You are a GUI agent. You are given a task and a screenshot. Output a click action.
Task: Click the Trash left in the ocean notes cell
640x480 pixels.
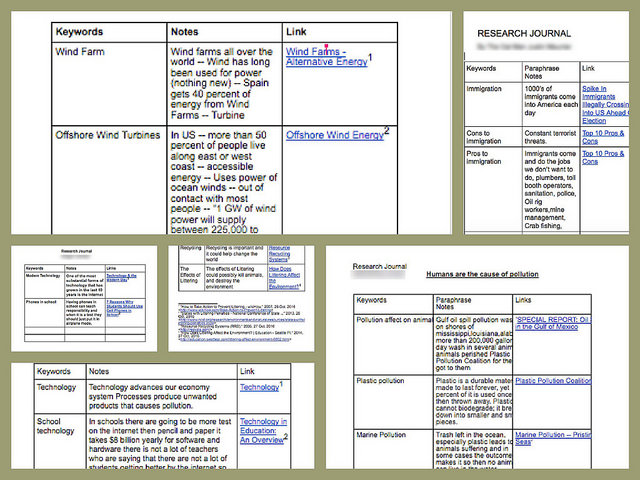click(x=473, y=449)
